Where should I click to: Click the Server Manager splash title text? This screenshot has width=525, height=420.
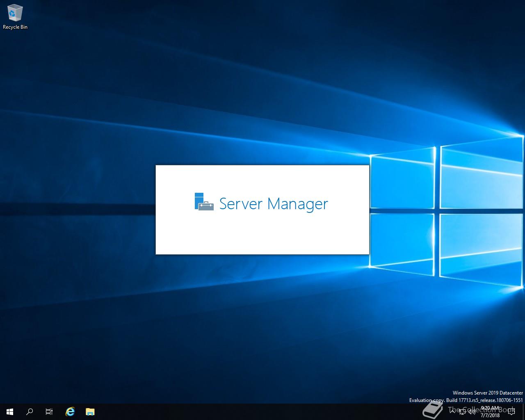click(274, 203)
